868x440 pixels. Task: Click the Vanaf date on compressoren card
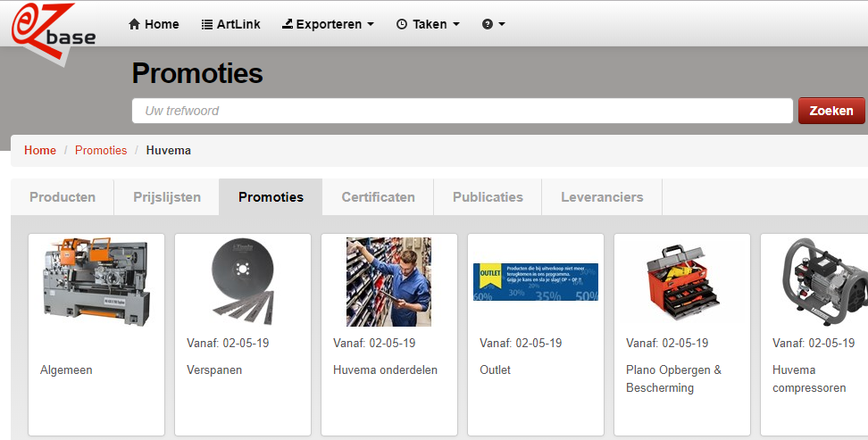(814, 343)
